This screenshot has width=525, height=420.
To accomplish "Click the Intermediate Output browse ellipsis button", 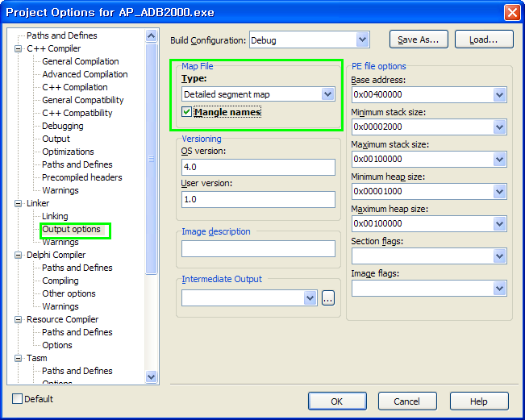I will (x=327, y=298).
